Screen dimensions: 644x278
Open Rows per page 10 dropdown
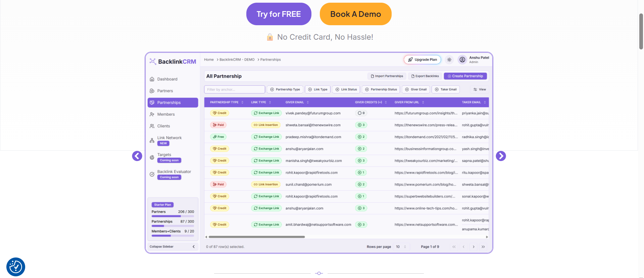pyautogui.click(x=401, y=247)
